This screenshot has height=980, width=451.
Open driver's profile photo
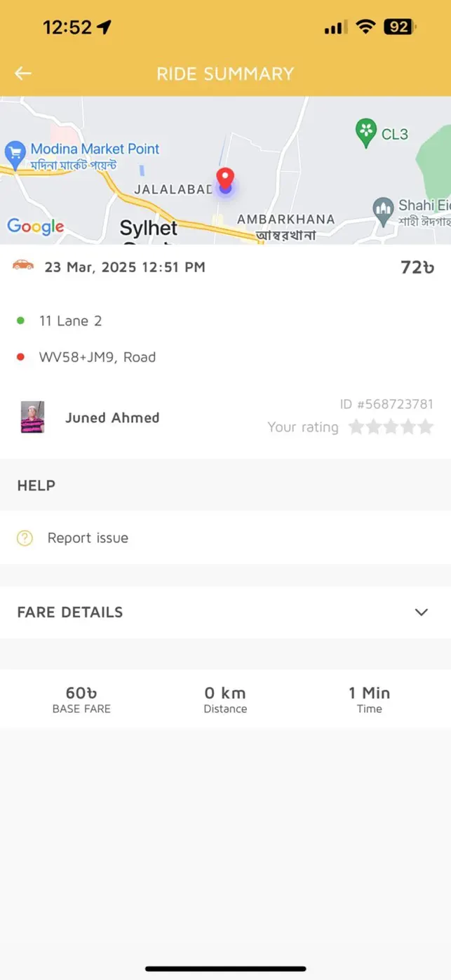tap(32, 417)
